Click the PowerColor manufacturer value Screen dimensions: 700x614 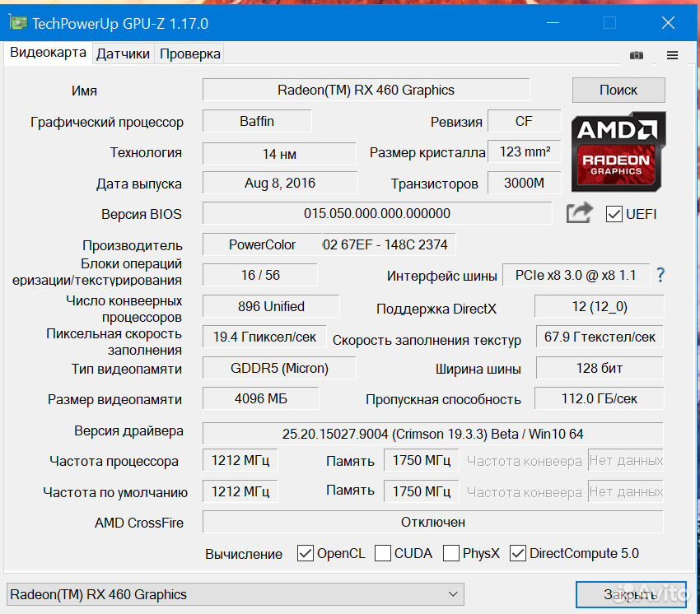tap(262, 244)
